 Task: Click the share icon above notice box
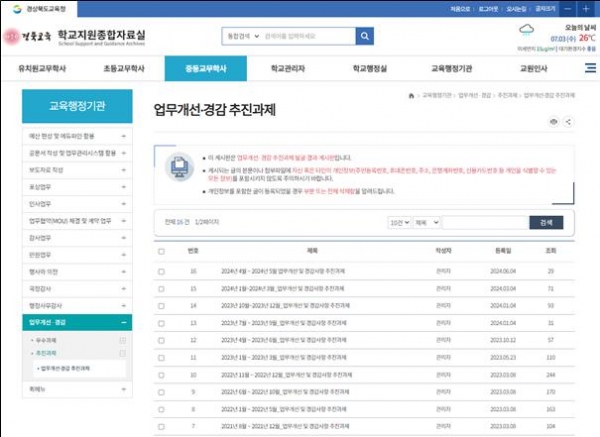pyautogui.click(x=569, y=121)
